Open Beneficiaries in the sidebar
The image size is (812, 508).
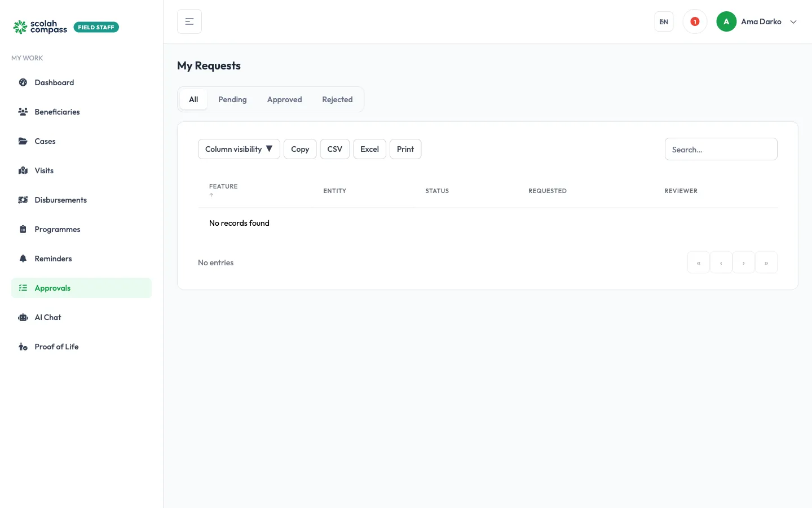pyautogui.click(x=81, y=112)
